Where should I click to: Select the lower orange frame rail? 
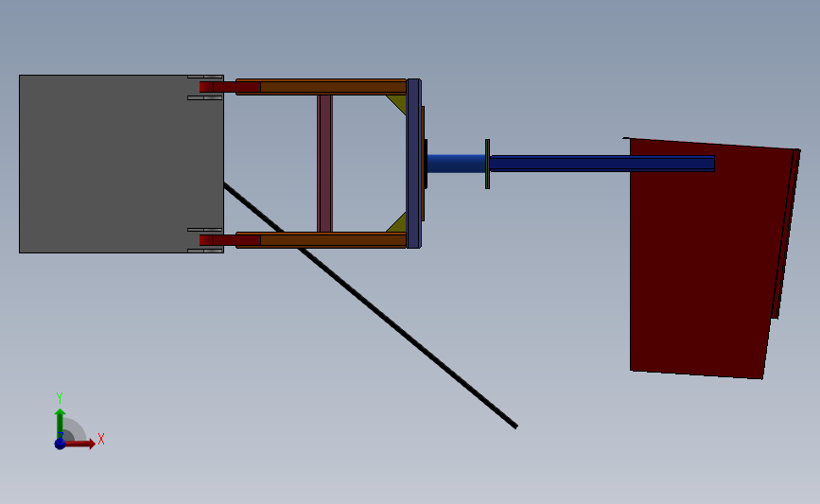(332, 240)
